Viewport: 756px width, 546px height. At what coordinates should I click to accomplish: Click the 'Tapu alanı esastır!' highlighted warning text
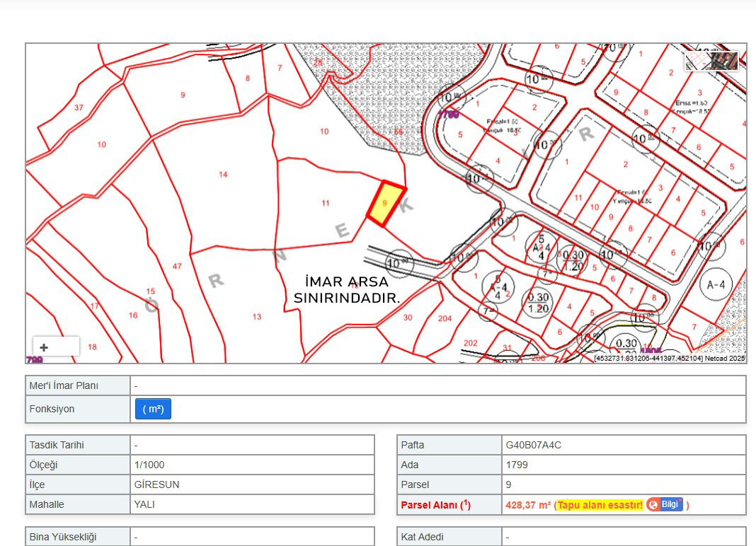600,504
